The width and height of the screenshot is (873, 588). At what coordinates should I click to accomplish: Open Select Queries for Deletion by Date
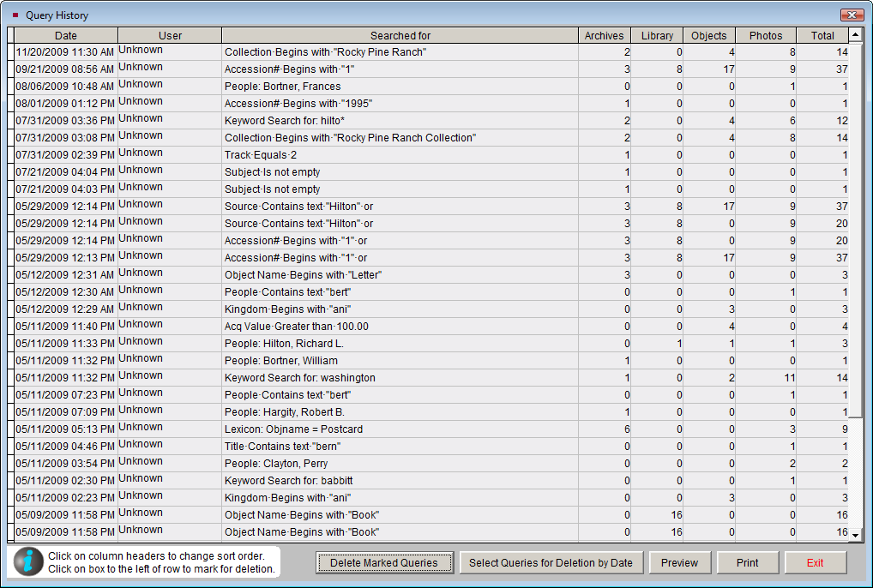[552, 563]
